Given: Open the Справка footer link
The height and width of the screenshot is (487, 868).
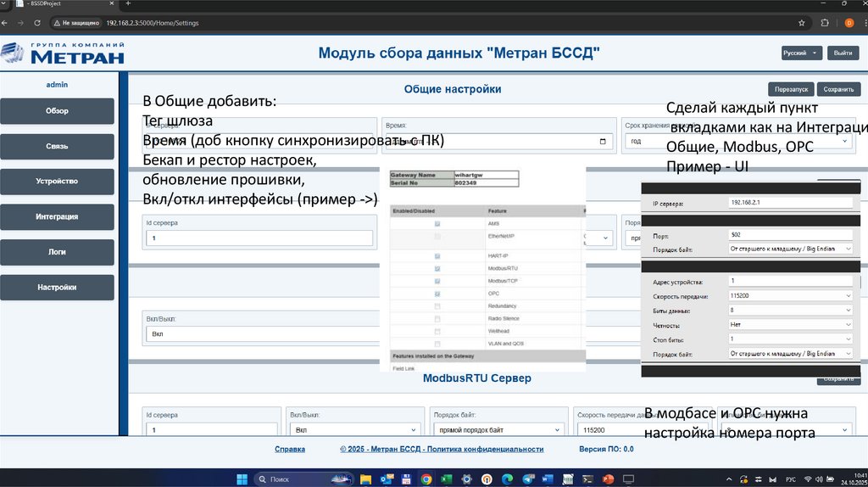Looking at the screenshot, I should click(290, 450).
